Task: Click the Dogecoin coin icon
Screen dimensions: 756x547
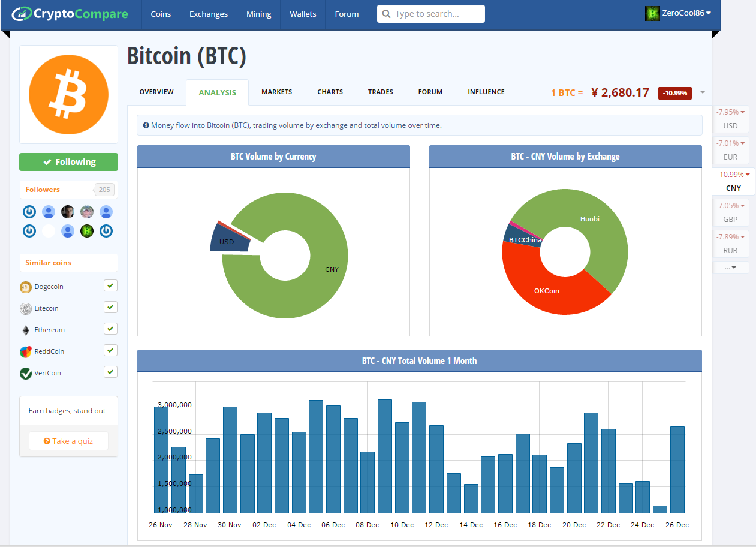Action: point(25,287)
